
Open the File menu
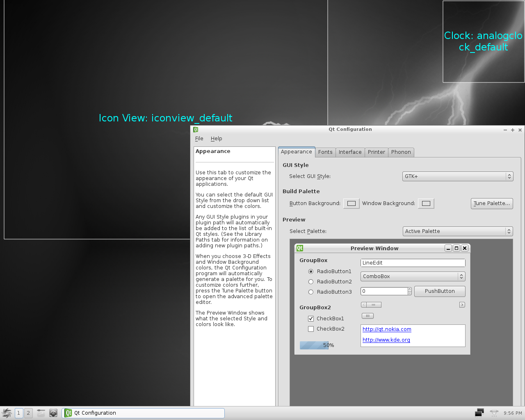(199, 139)
